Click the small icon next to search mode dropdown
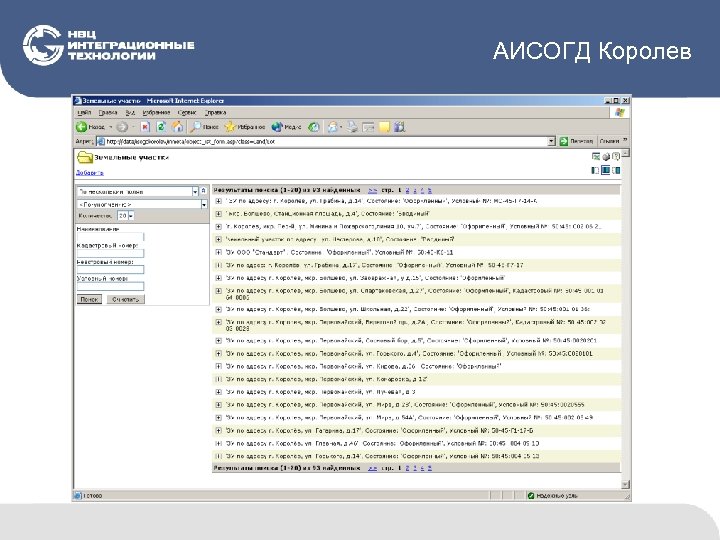 click(x=204, y=191)
